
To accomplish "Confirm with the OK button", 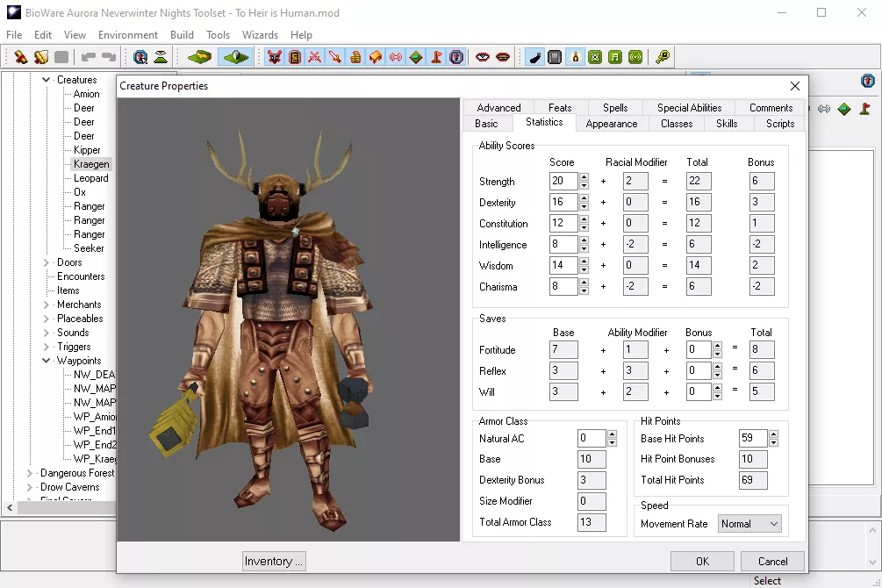I will (x=703, y=561).
